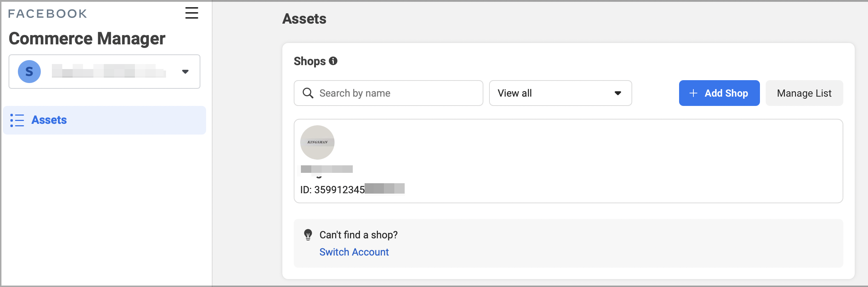868x287 pixels.
Task: Open the hamburger menu icon
Action: (x=191, y=13)
